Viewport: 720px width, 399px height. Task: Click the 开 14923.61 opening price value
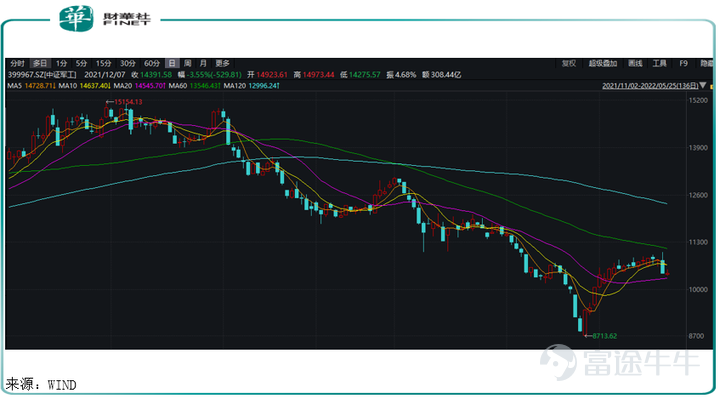(267, 75)
